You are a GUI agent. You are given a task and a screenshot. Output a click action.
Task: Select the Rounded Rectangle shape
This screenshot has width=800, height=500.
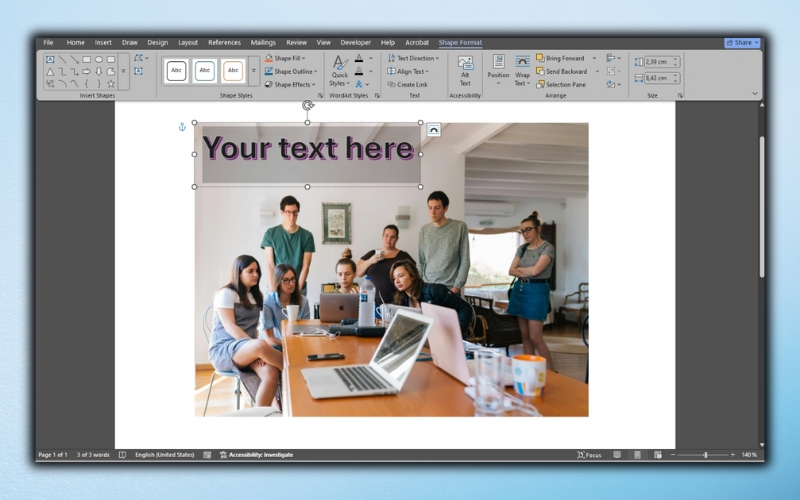(111, 59)
